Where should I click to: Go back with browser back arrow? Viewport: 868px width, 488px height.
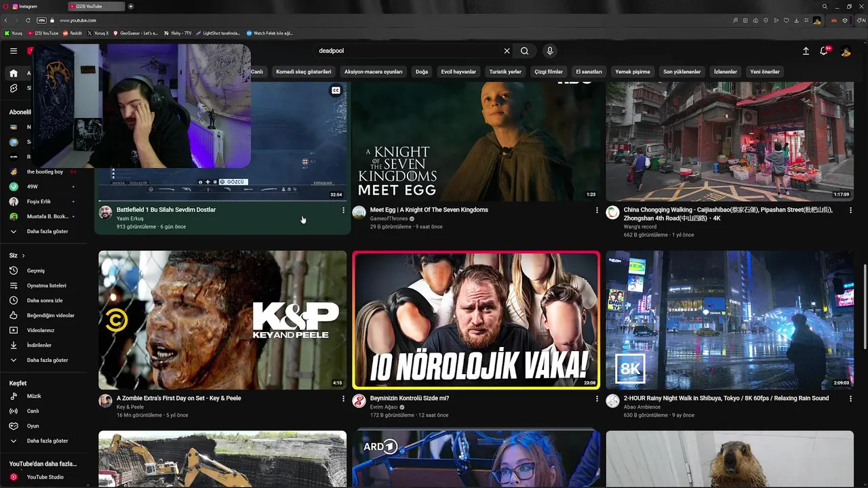pyautogui.click(x=6, y=20)
